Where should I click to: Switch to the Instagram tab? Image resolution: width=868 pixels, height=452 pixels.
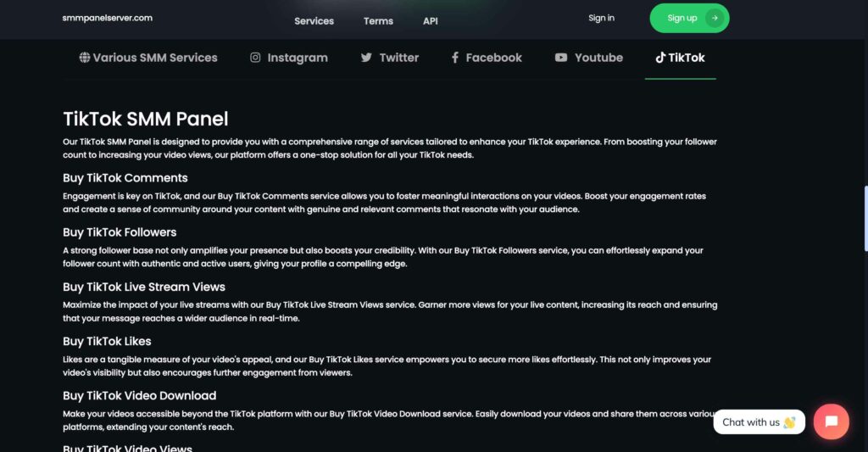297,58
